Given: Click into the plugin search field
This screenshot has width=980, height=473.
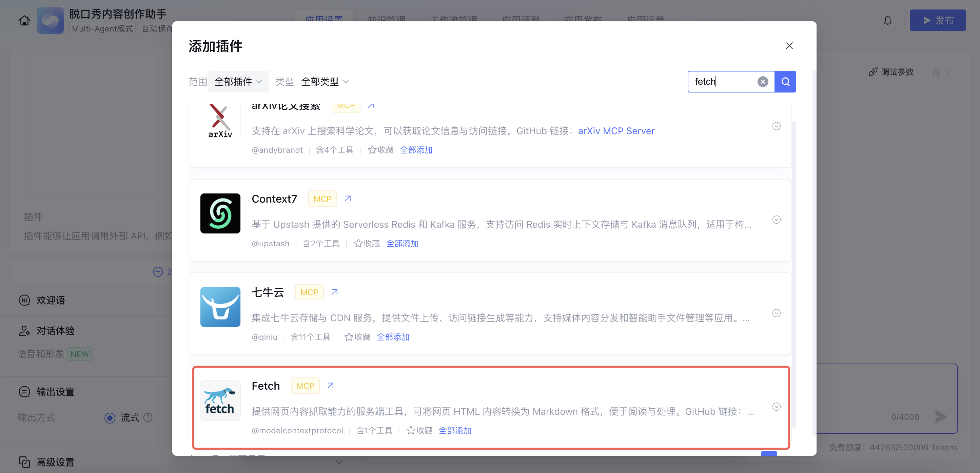Looking at the screenshot, I should [x=723, y=81].
